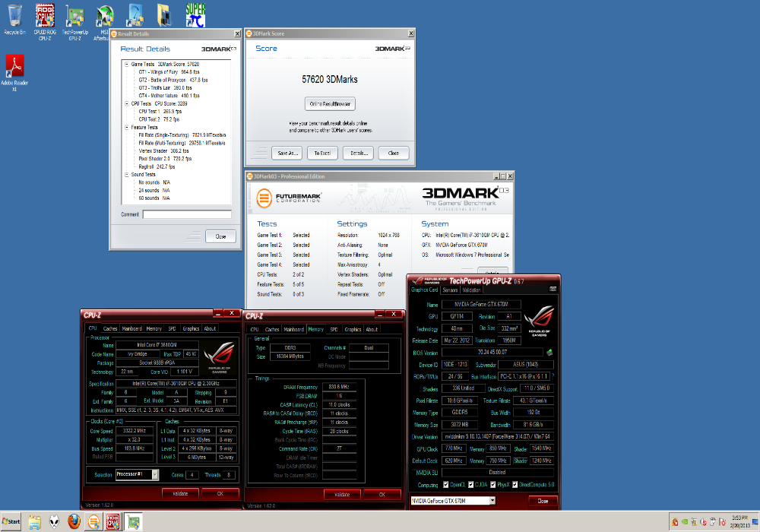Open the Super Pi desktop shortcut

pyautogui.click(x=195, y=15)
